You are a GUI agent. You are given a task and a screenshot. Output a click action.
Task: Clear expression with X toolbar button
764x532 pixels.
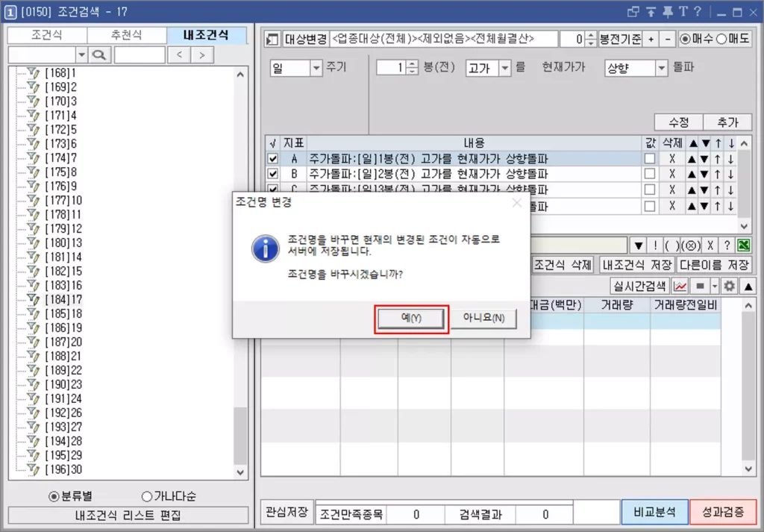[710, 245]
